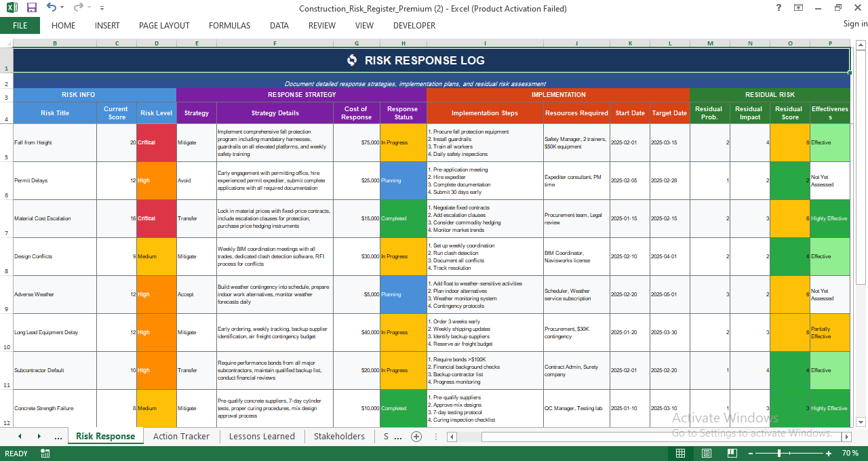Select the Risk Response sheet tab

pos(105,436)
